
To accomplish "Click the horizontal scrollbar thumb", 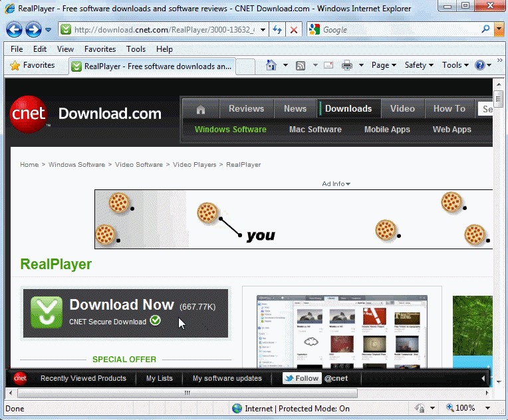I will click(188, 393).
